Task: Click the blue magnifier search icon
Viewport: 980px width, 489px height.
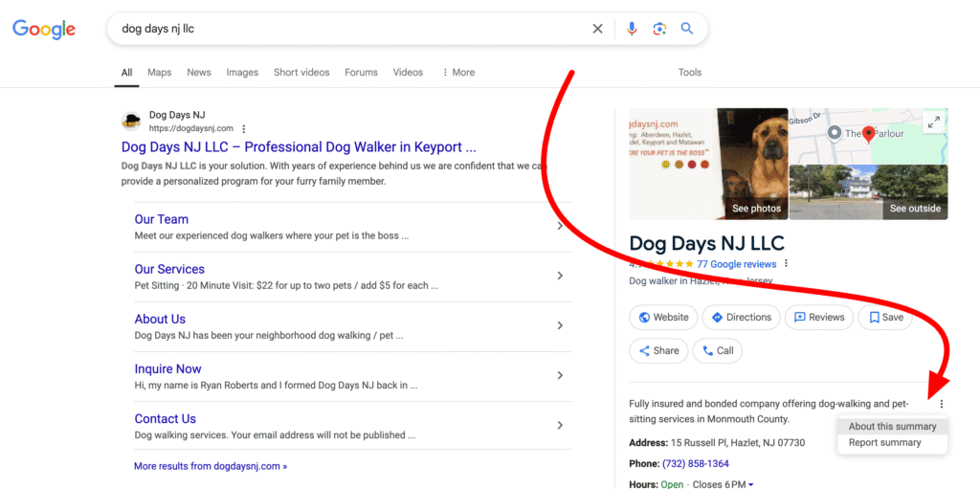Action: pyautogui.click(x=687, y=29)
